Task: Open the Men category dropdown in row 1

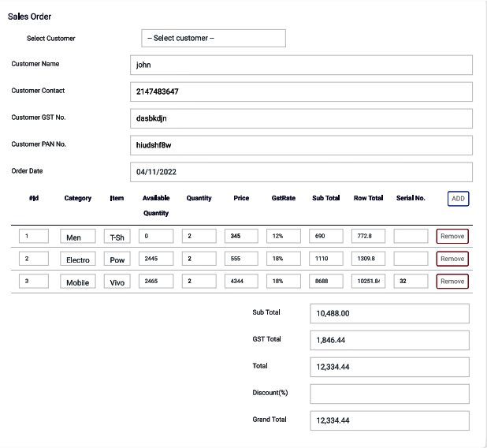Action: point(77,237)
